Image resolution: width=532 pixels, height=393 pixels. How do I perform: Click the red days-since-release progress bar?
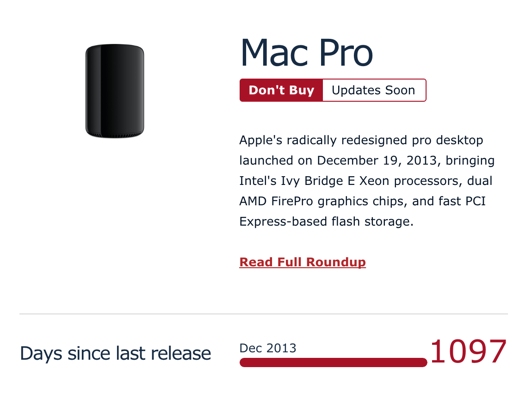[x=333, y=362]
